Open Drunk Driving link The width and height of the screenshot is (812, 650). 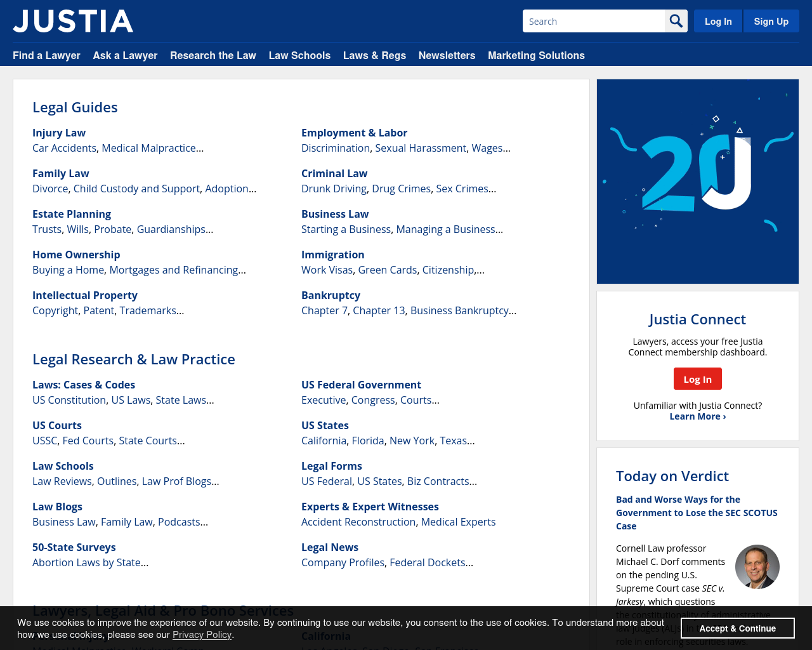pos(334,189)
